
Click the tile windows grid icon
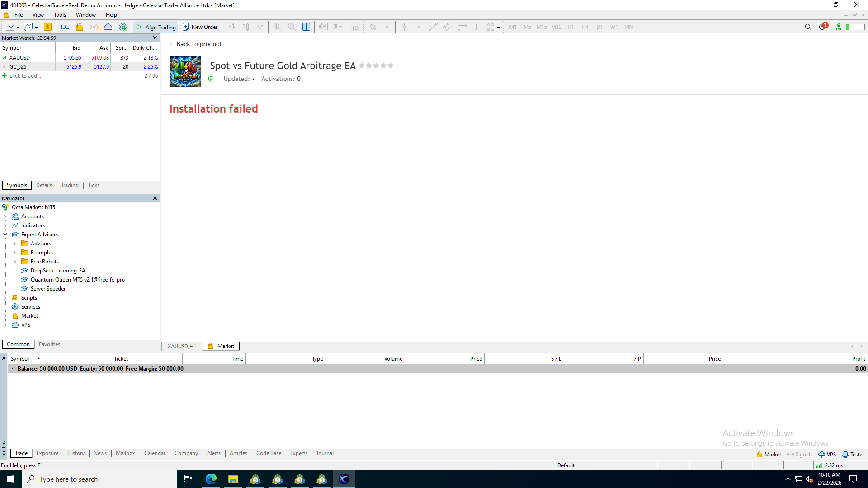[x=306, y=27]
